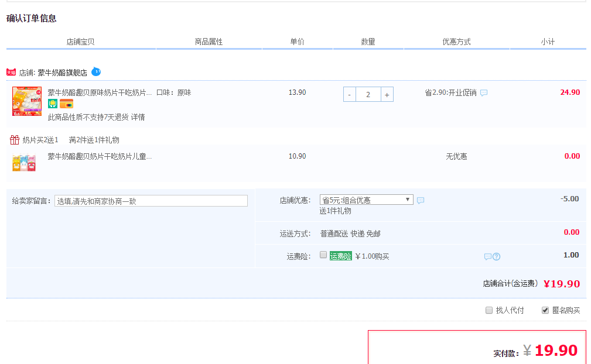591x364 pixels.
Task: Click the comment icon beside the 店铺优惠 dropdown
Action: [x=421, y=200]
